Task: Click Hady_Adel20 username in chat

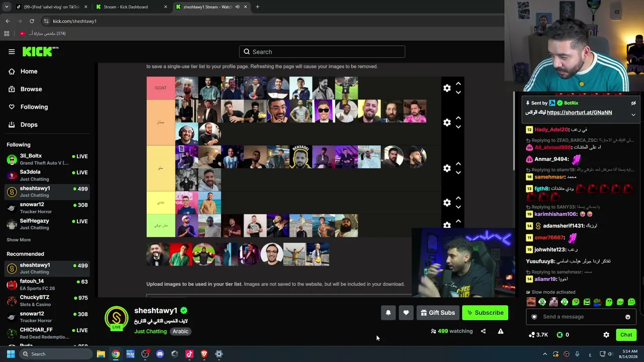Action: pyautogui.click(x=551, y=130)
